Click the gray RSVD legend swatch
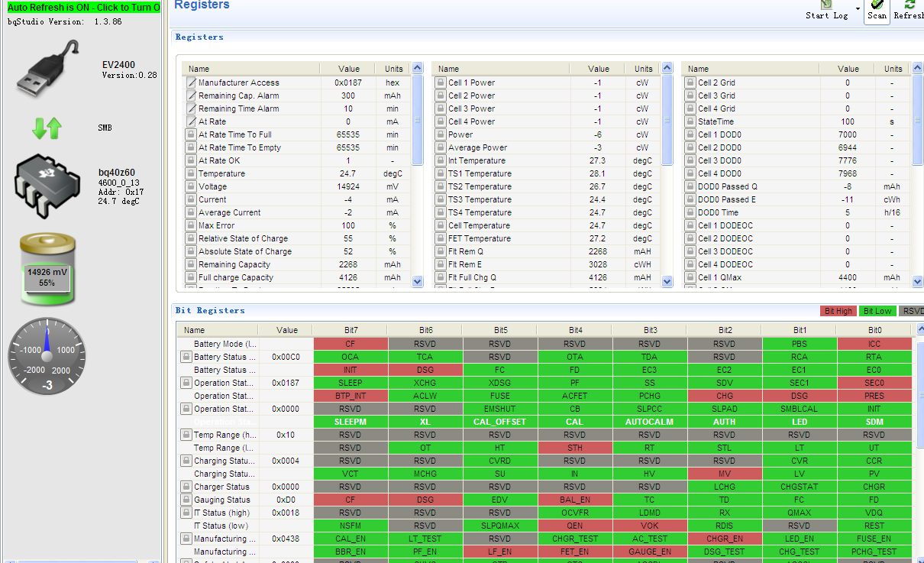Screen dimensions: 924x563 pos(911,311)
